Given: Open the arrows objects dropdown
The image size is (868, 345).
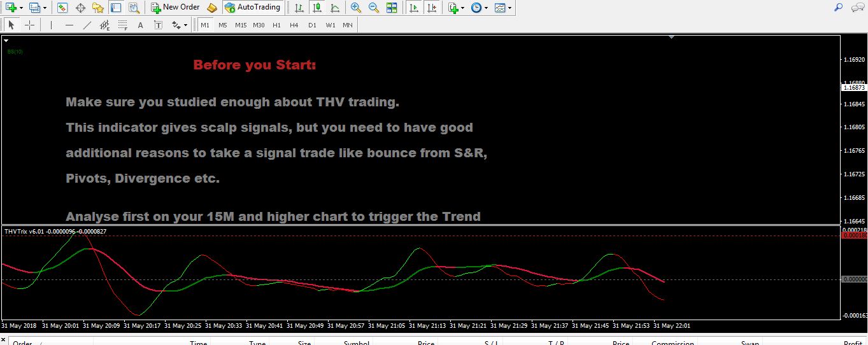Looking at the screenshot, I should (185, 25).
